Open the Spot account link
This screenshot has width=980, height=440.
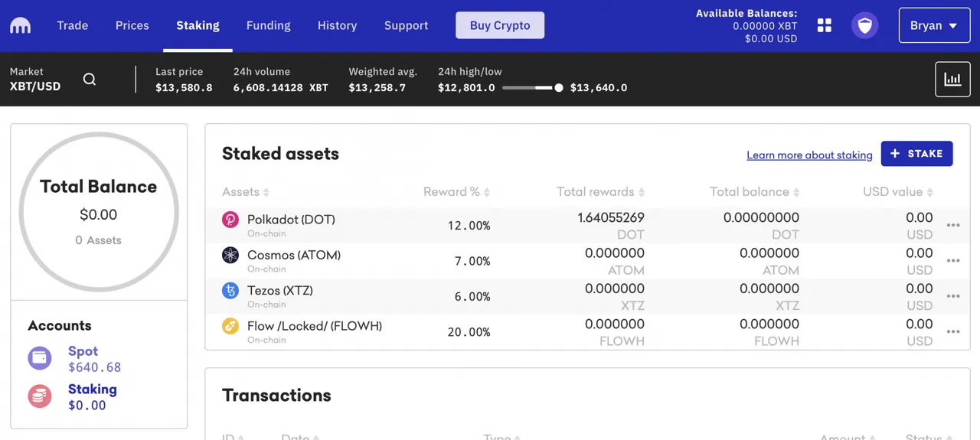pyautogui.click(x=83, y=351)
